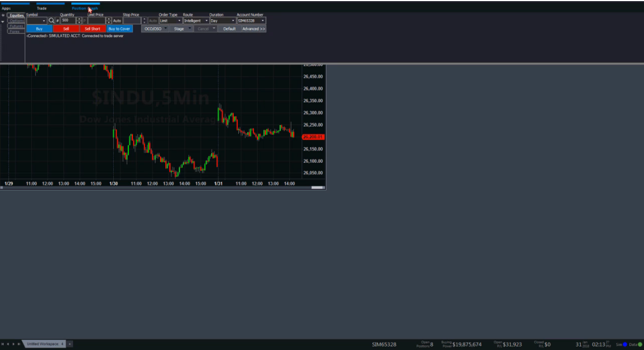
Task: Click the Closed P/L $0 value
Action: (547, 344)
